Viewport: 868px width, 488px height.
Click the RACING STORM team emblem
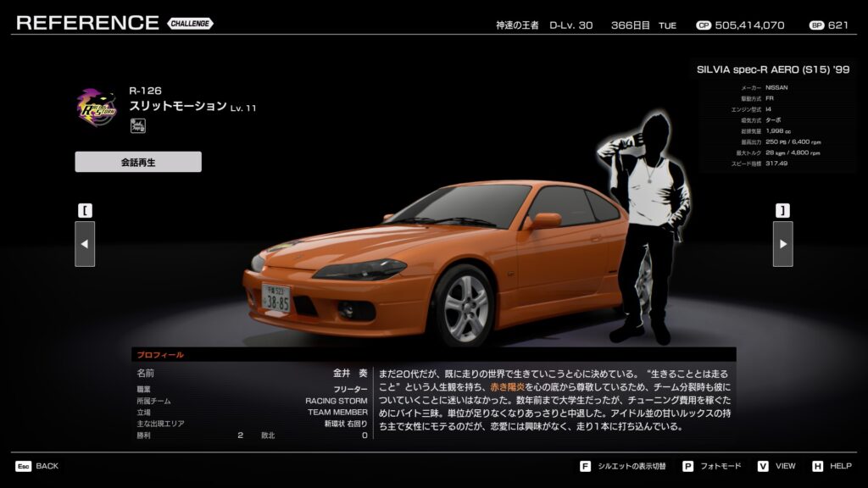pos(97,108)
